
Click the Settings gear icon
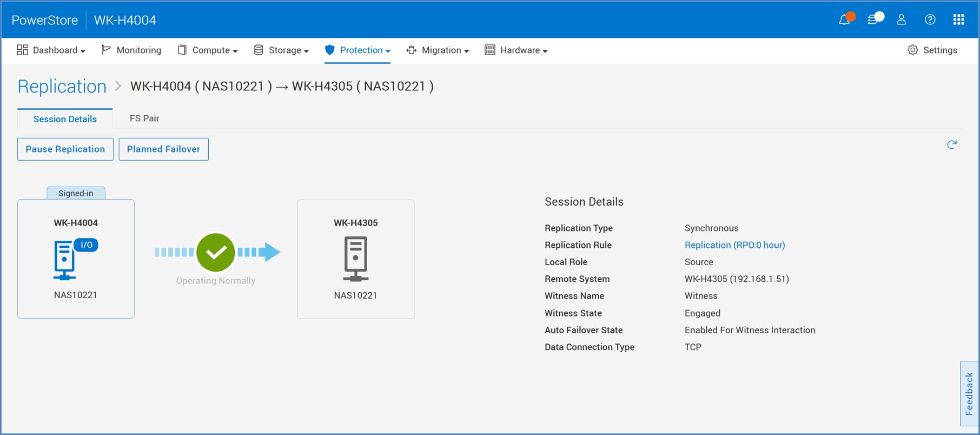tap(913, 50)
